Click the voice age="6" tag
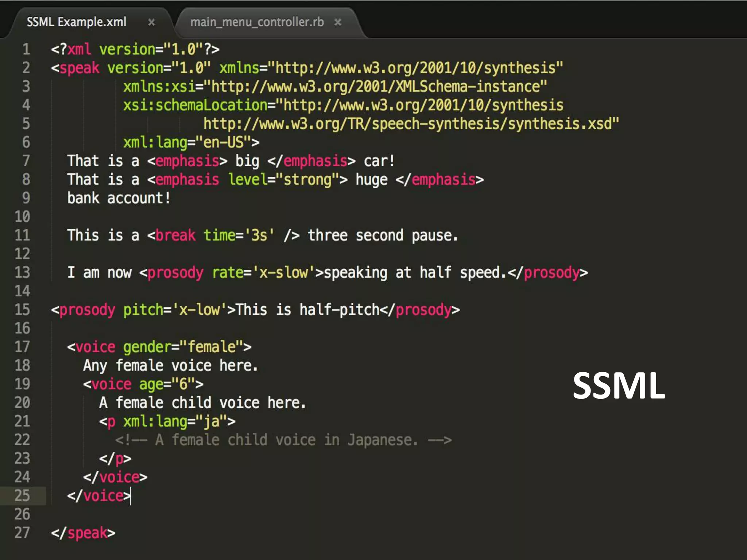This screenshot has height=560, width=747. tap(143, 384)
